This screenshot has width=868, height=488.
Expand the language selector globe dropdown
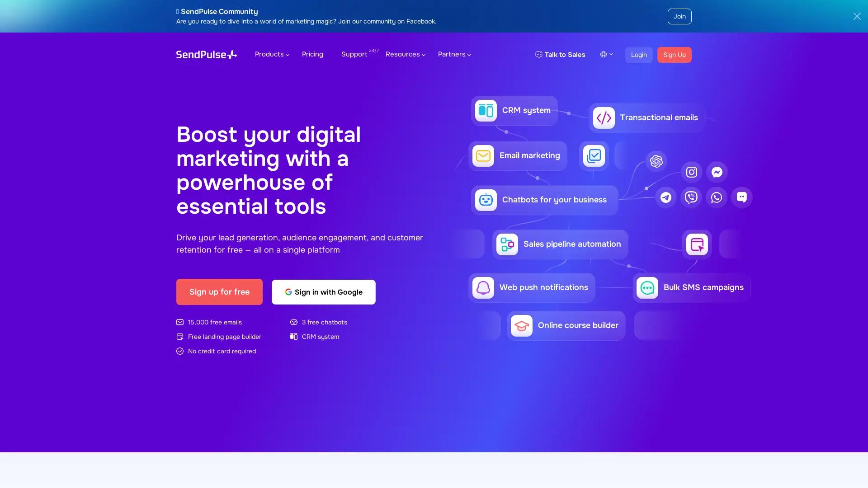[606, 54]
